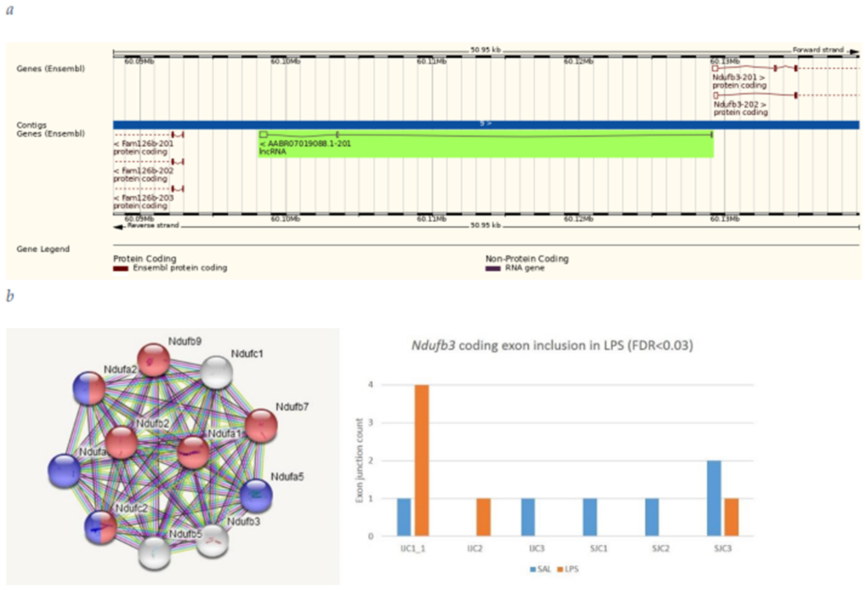
Task: Click the Ndufa5 blue node
Action: [256, 496]
